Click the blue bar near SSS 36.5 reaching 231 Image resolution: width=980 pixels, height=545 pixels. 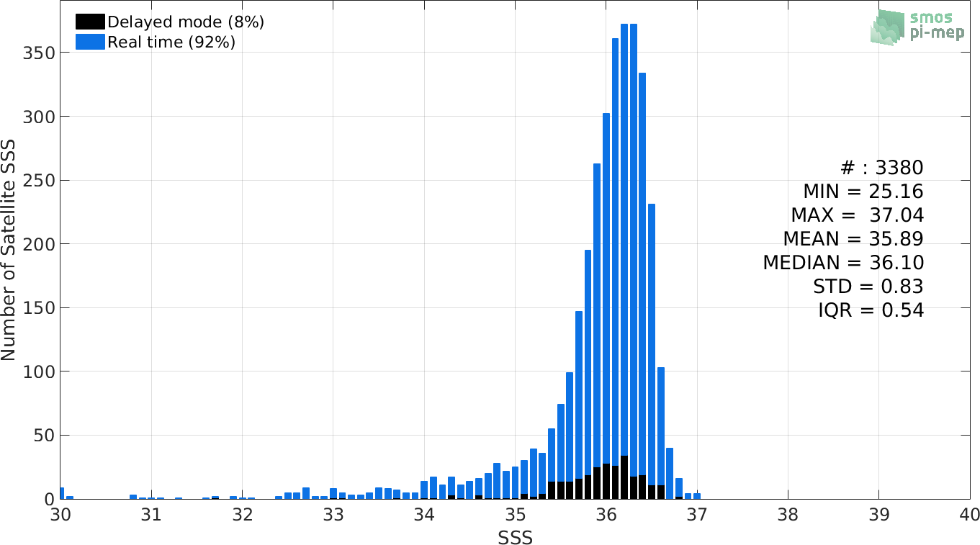652,344
